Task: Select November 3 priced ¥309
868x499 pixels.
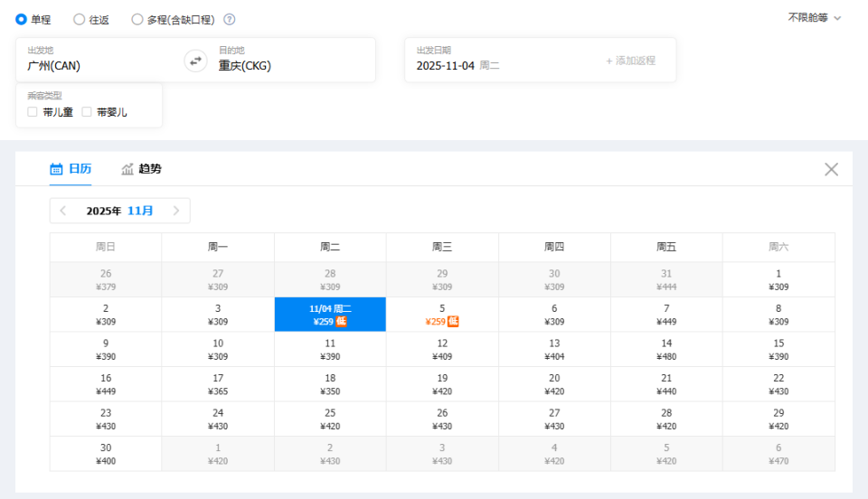Action: (x=218, y=315)
